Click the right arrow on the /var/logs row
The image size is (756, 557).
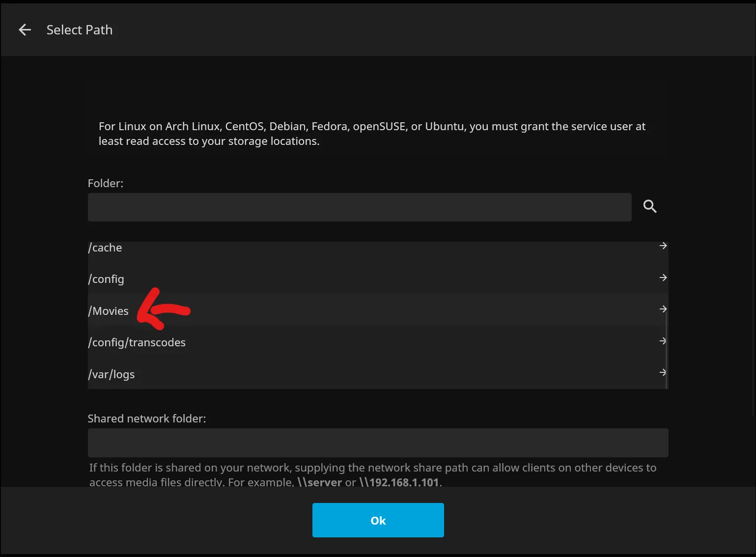pos(663,372)
